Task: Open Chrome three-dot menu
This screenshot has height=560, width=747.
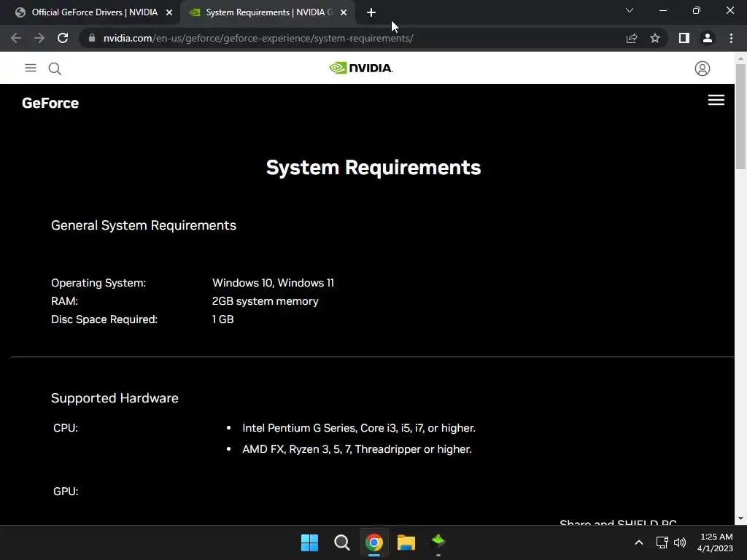Action: (731, 38)
